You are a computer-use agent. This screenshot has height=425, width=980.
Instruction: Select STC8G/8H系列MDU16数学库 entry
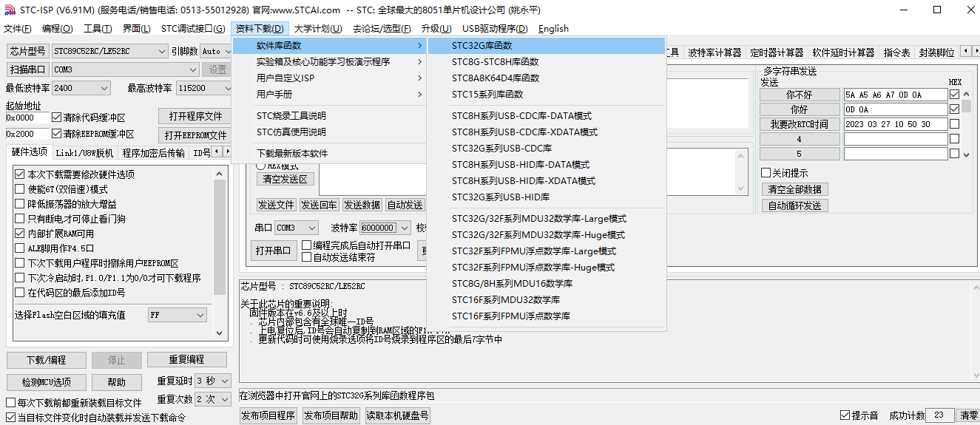click(547, 284)
